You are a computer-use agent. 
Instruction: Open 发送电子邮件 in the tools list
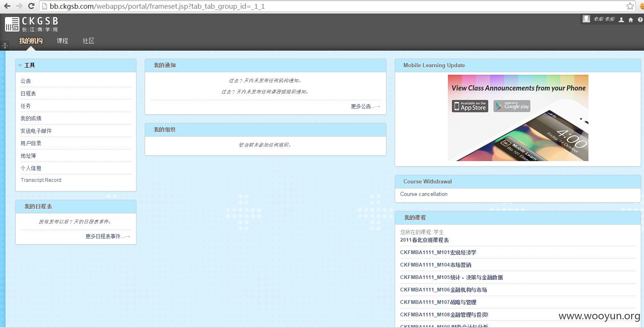click(36, 131)
